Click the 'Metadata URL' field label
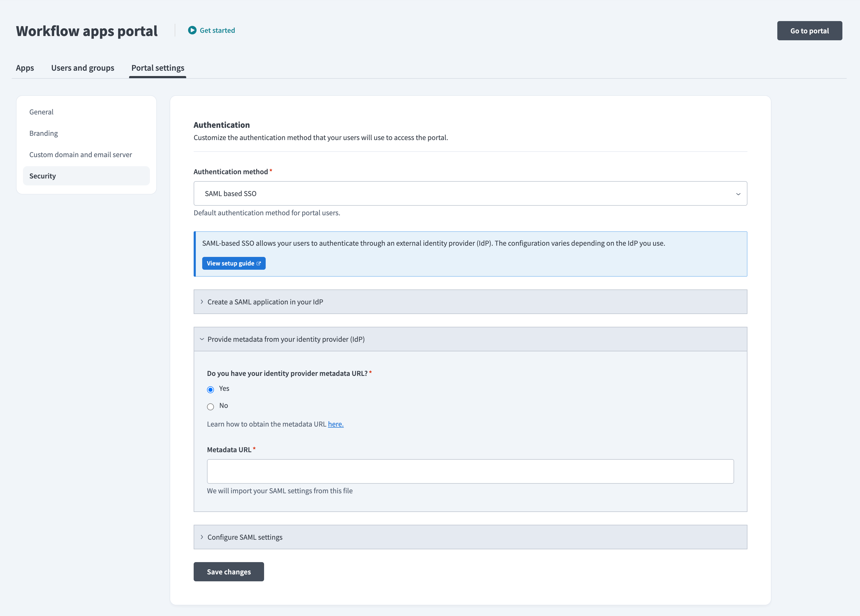Screen dimensions: 860x616 click(x=229, y=450)
